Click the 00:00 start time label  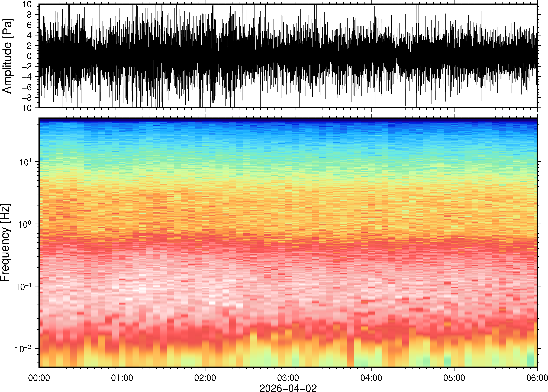39,378
